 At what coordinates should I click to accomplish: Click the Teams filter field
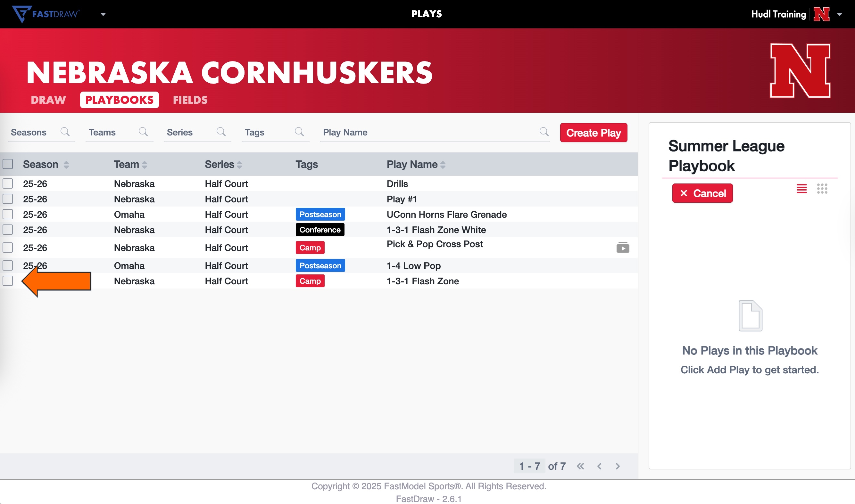pyautogui.click(x=120, y=133)
